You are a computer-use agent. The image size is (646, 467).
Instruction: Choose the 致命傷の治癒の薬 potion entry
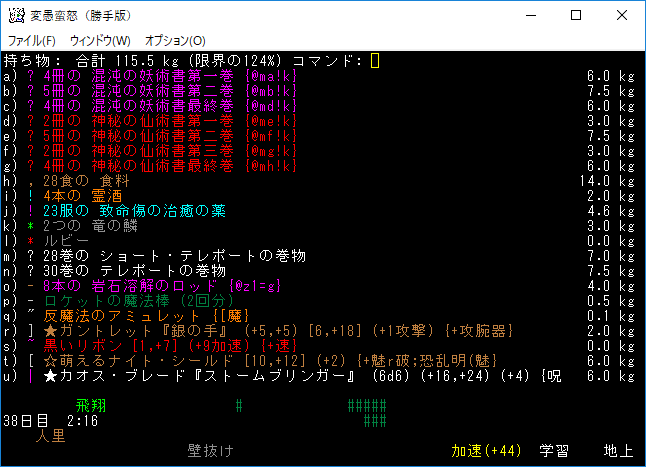click(x=148, y=211)
